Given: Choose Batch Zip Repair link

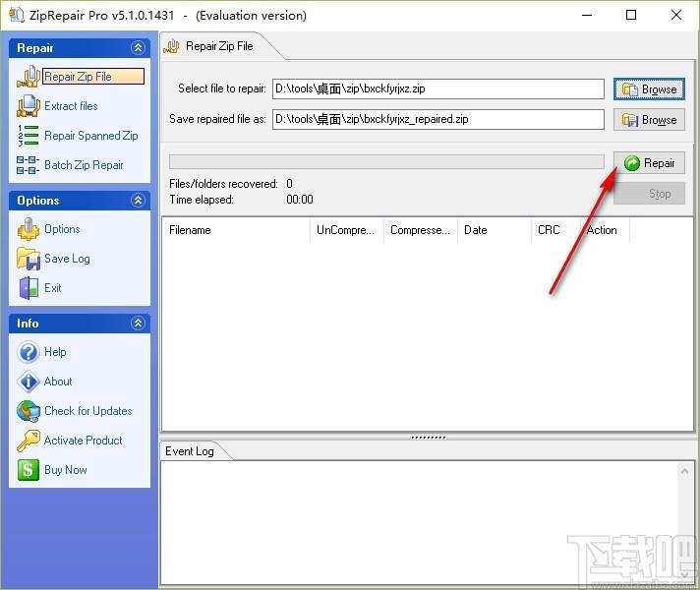Looking at the screenshot, I should pos(84,165).
